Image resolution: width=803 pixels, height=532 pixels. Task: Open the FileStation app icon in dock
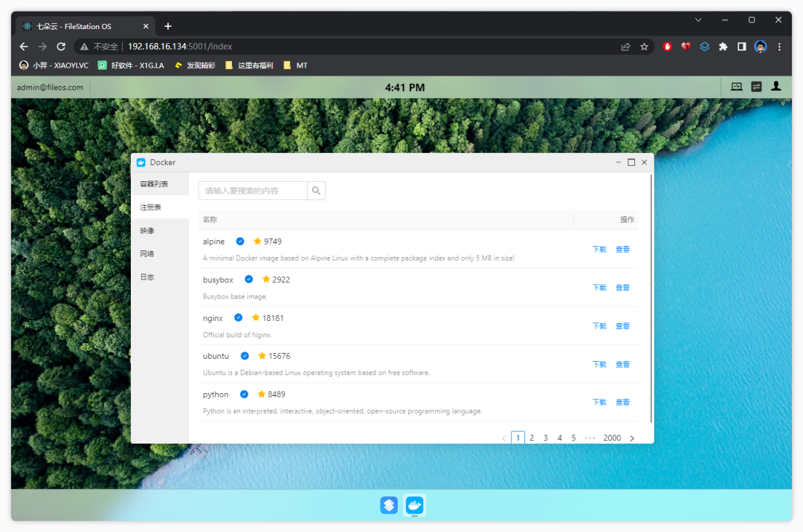389,505
